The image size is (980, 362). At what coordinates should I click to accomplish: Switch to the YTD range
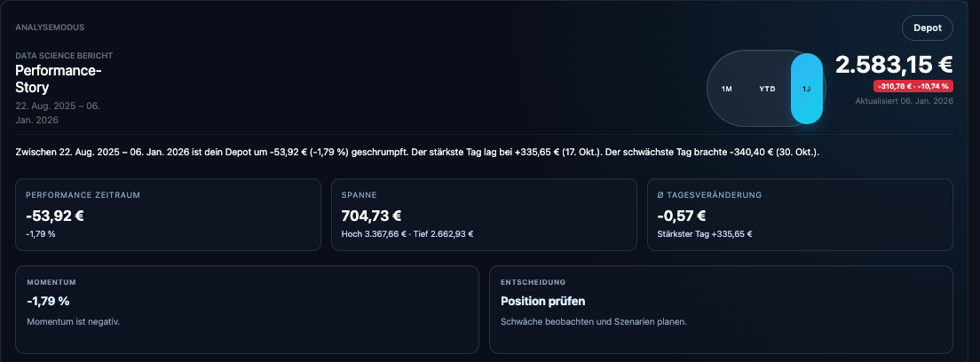click(x=767, y=89)
